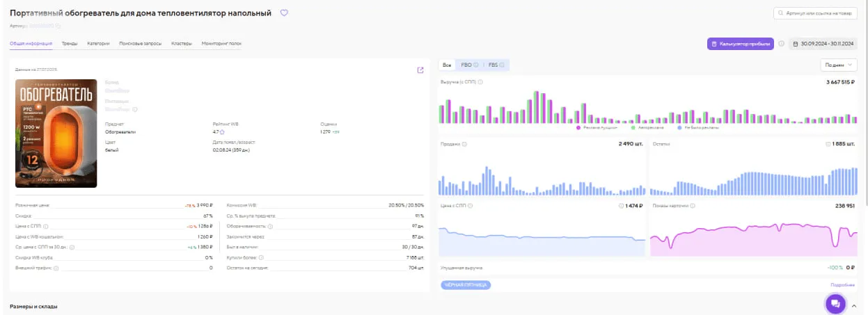Open the chat support bubble

(x=835, y=304)
